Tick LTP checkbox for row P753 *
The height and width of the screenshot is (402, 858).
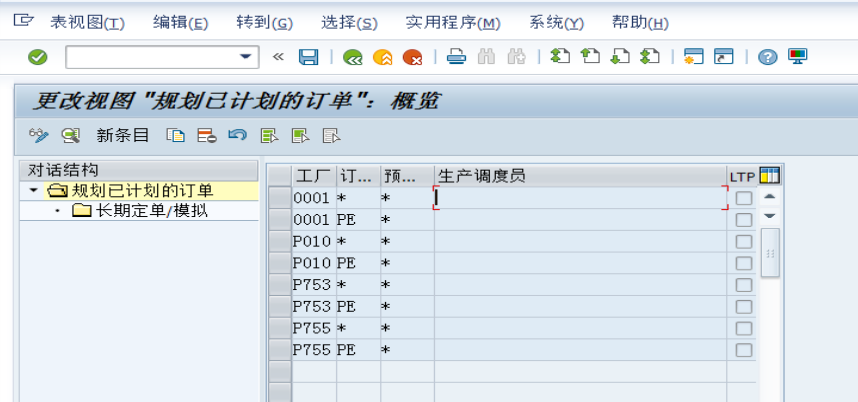(744, 285)
